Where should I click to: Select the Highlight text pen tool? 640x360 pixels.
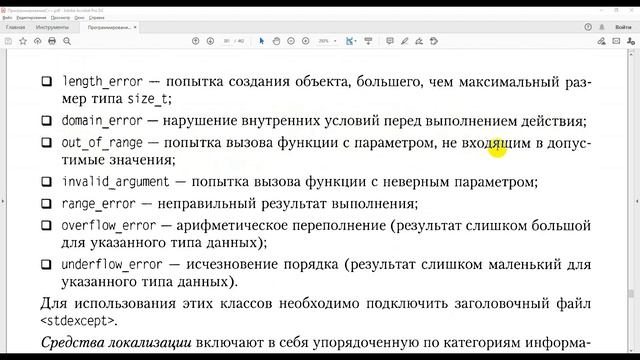(404, 41)
